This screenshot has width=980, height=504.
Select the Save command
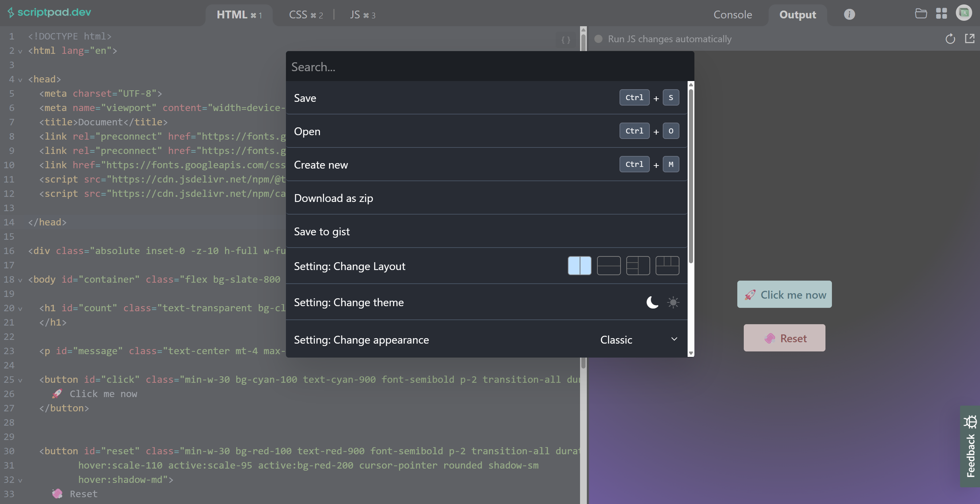coord(486,98)
